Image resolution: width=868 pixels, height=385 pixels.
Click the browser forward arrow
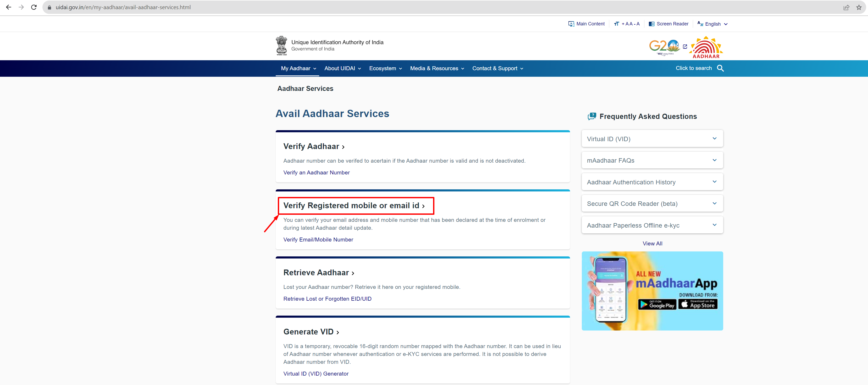(21, 7)
